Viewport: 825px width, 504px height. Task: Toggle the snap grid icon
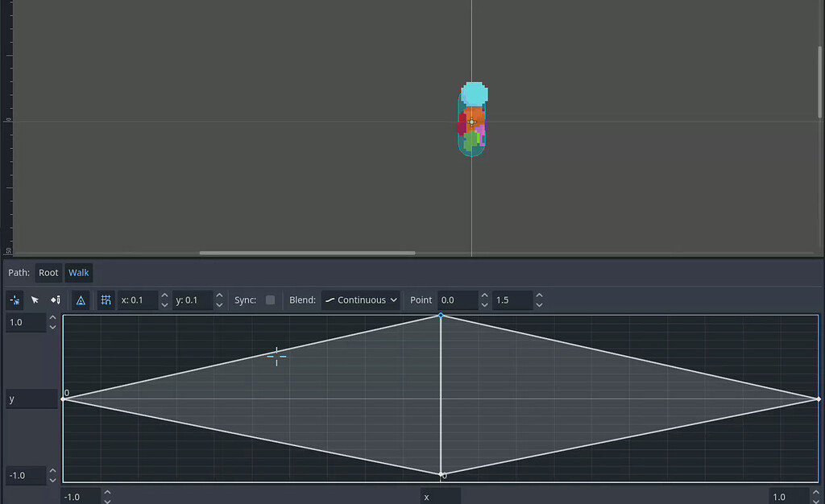pos(106,300)
